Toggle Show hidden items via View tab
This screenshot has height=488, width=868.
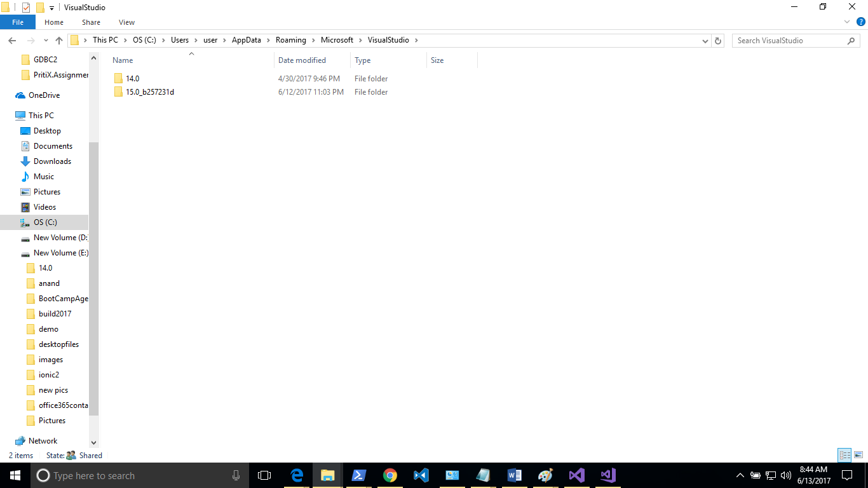click(126, 22)
